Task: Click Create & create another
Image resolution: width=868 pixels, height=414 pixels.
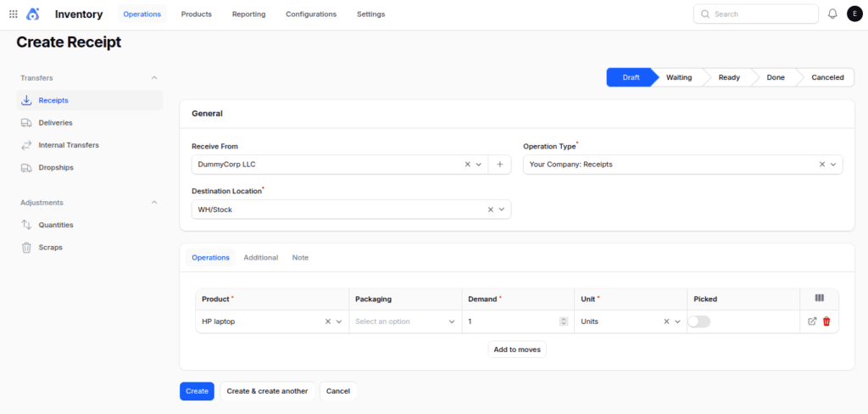Action: click(267, 391)
